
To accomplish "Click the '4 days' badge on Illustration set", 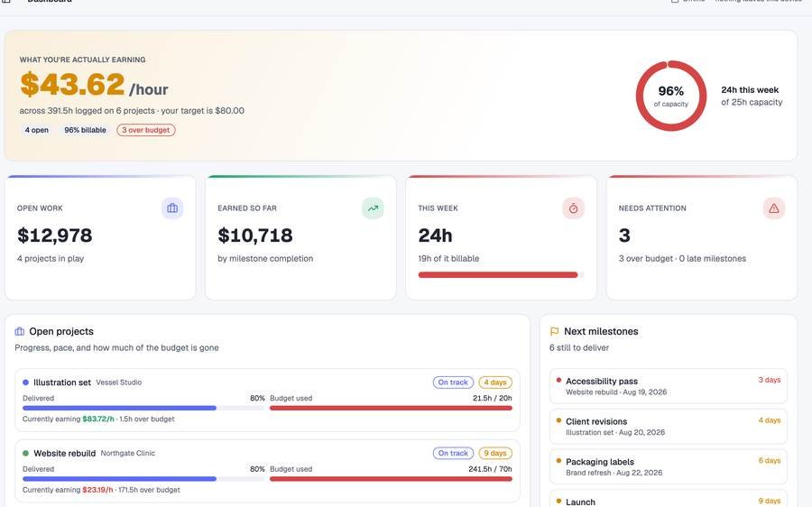I will [x=495, y=383].
